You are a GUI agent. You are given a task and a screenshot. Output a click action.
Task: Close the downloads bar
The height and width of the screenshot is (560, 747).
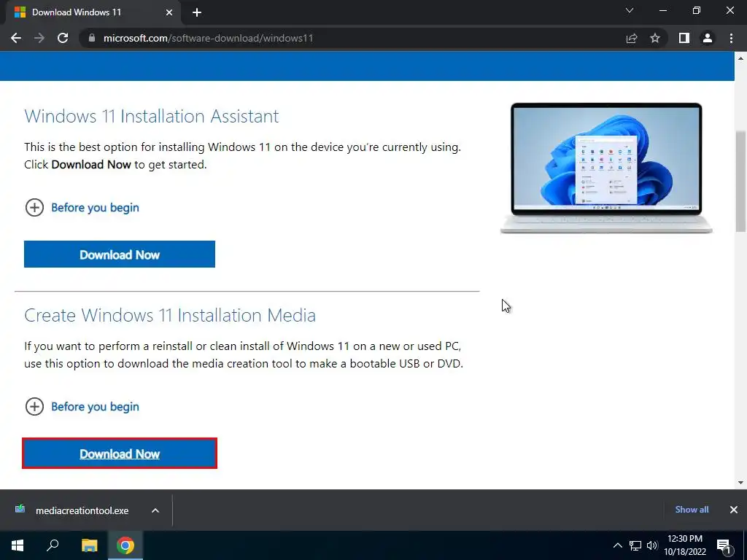(x=734, y=510)
